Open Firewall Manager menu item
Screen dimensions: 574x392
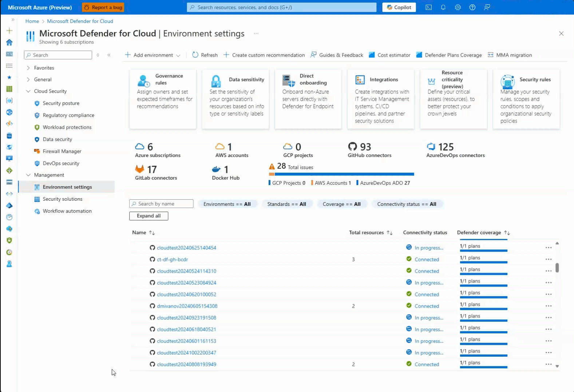click(62, 151)
